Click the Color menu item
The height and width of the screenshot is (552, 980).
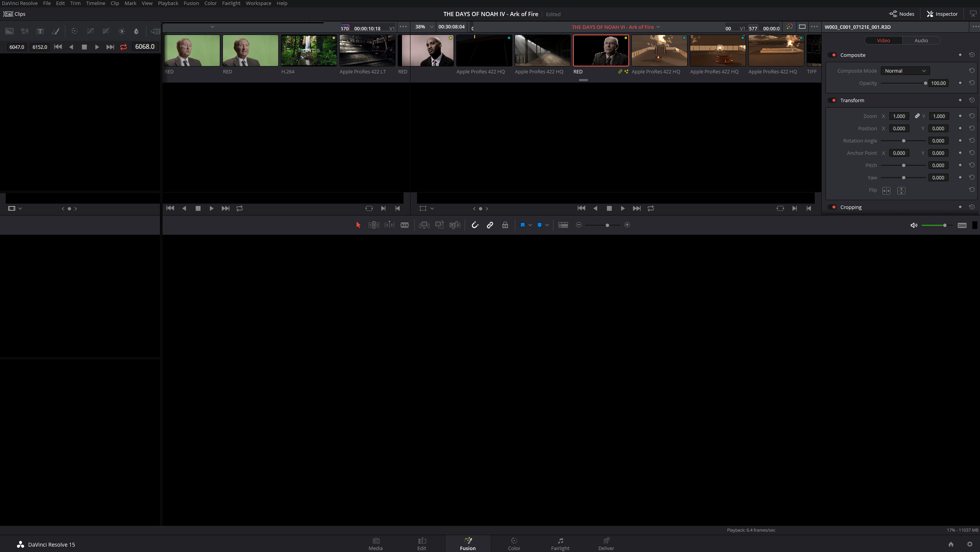211,3
